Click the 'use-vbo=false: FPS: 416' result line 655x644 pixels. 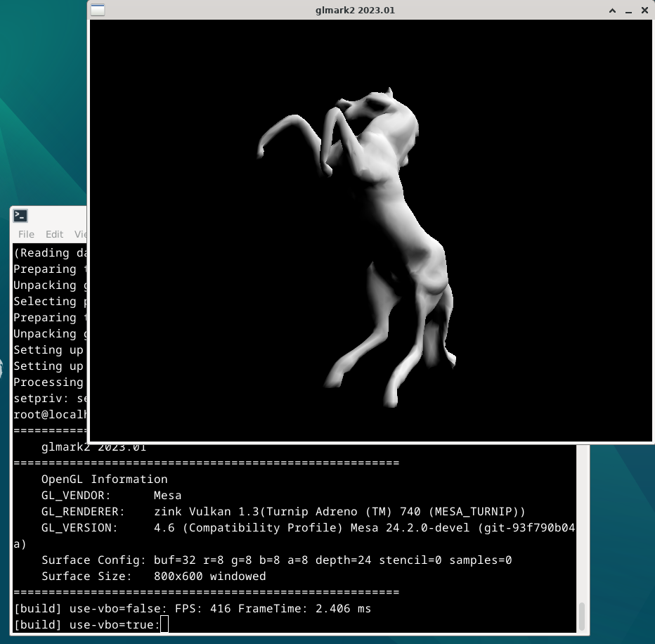(x=193, y=608)
